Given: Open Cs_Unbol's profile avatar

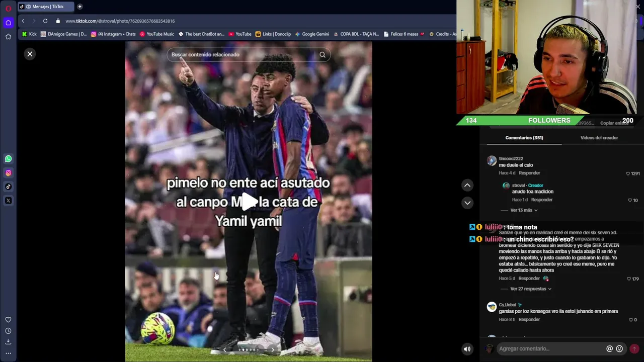Looking at the screenshot, I should point(492,307).
